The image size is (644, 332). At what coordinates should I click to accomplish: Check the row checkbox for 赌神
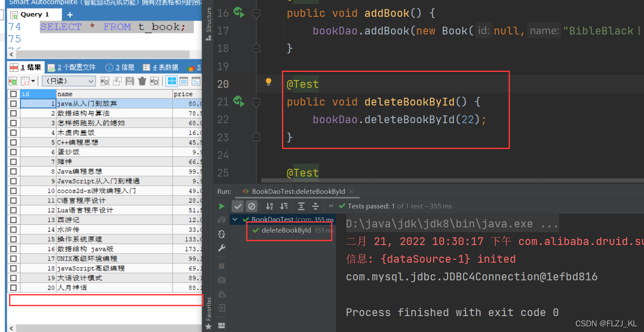click(x=13, y=161)
